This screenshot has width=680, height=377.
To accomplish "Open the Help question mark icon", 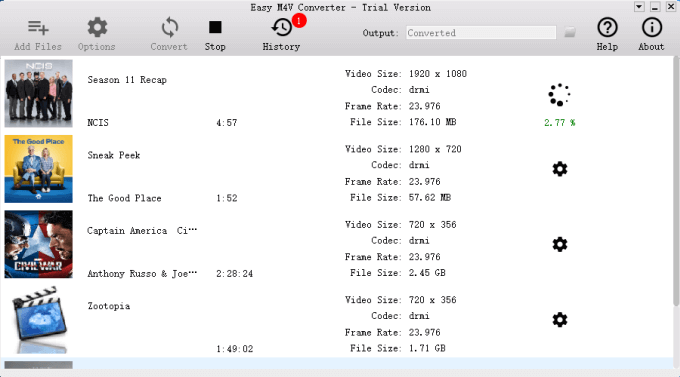I will pyautogui.click(x=607, y=27).
